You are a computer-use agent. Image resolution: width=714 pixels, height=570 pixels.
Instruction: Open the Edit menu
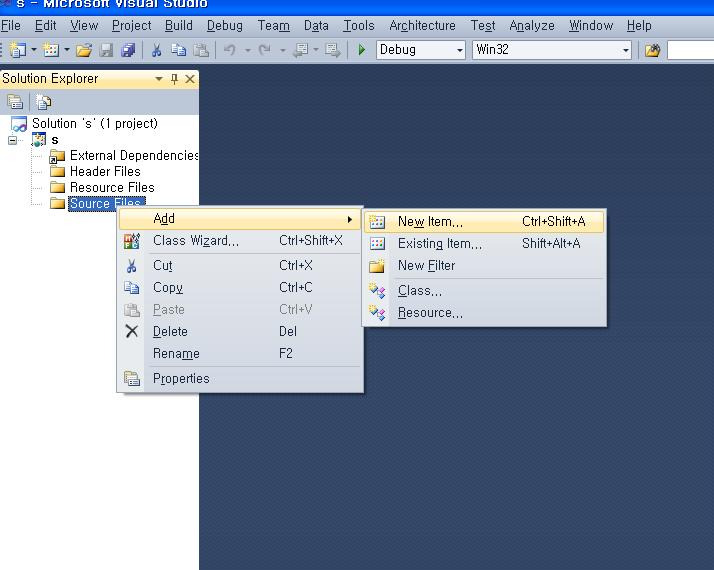(46, 25)
